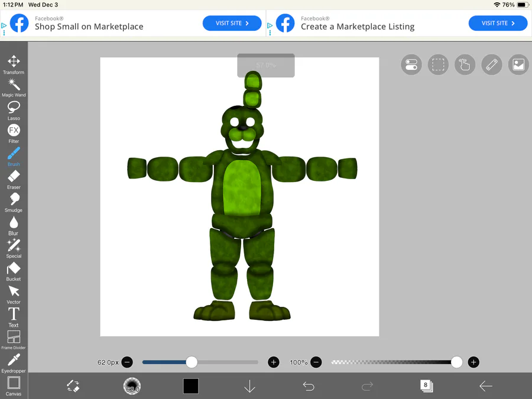Swap between brush and eraser icon
Screen dimensions: 532x399
tap(73, 386)
